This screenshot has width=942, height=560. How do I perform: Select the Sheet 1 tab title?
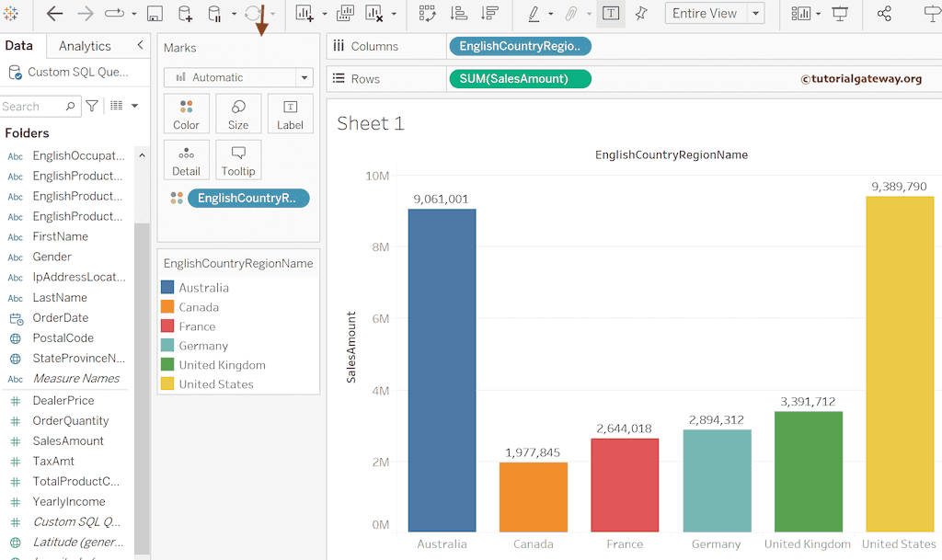click(x=370, y=123)
